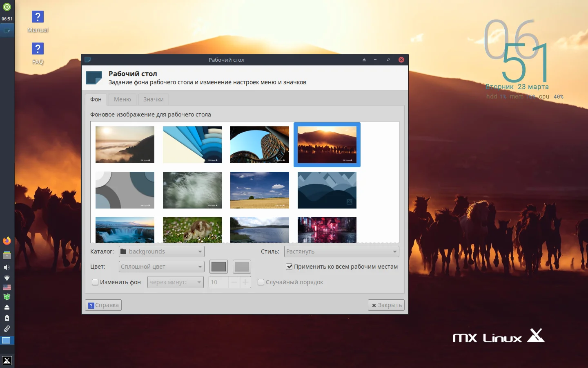Open the battery power manager icon
The image size is (588, 368).
coord(7,318)
